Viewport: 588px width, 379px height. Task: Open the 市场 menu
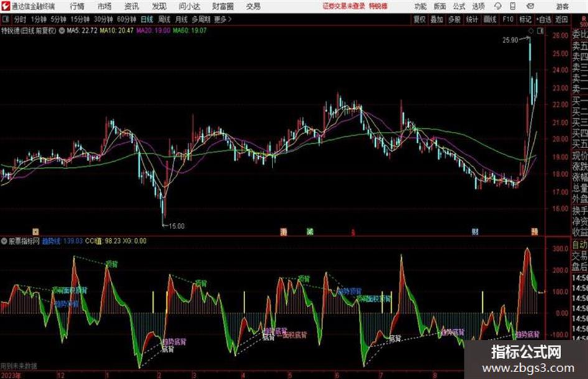coord(105,6)
